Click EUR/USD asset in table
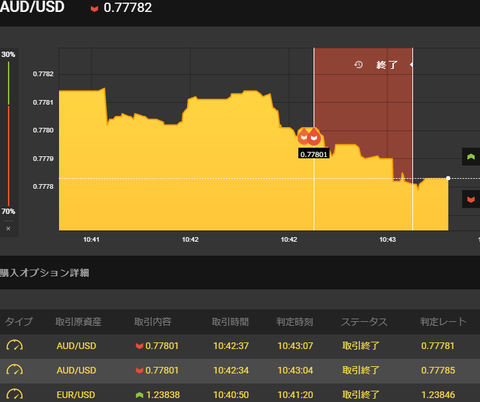480x402 pixels. pos(76,395)
